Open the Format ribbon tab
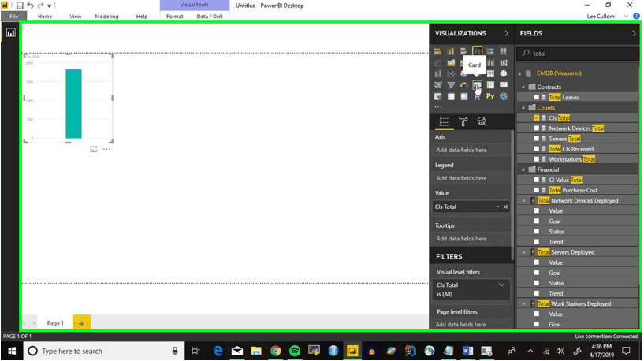 (x=174, y=17)
